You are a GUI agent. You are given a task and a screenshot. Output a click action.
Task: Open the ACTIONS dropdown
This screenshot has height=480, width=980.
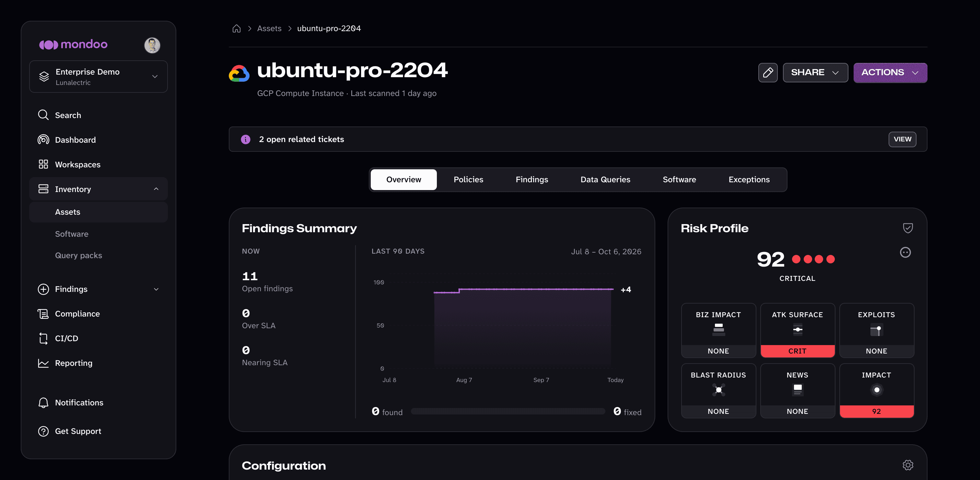890,72
